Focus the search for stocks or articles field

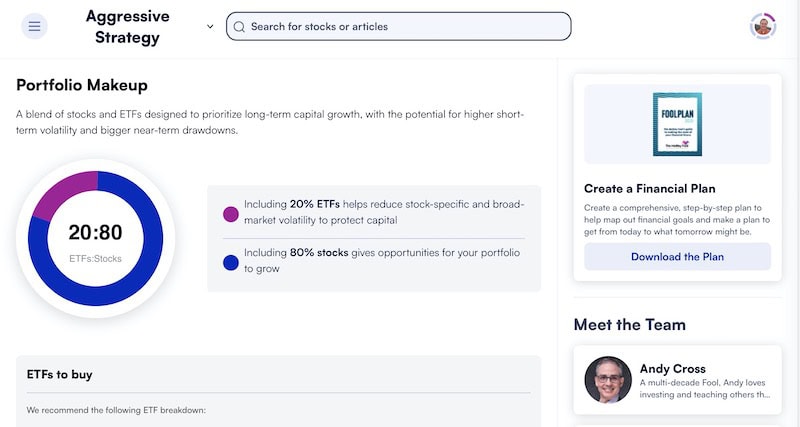398,27
